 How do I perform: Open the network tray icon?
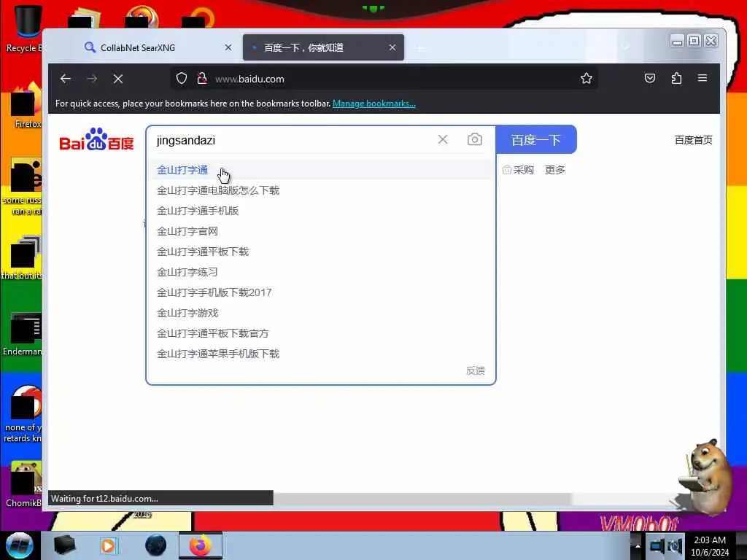click(657, 546)
